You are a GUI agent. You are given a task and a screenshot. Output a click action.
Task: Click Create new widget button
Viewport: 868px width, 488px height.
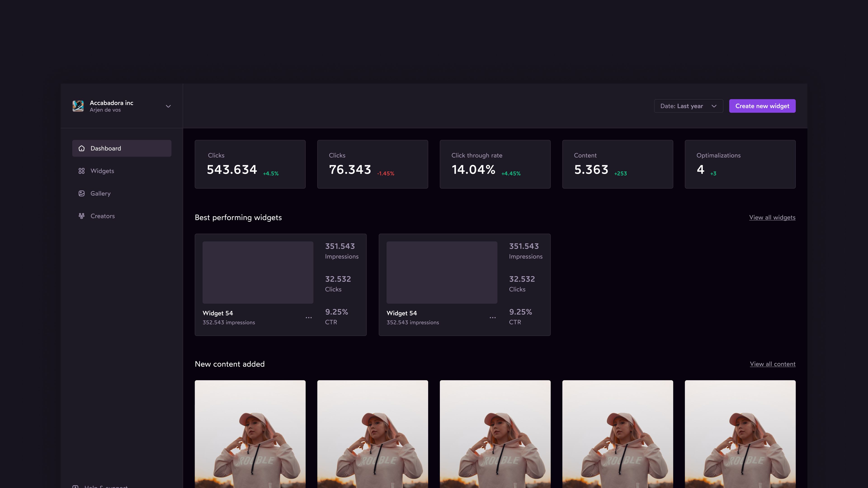point(762,106)
